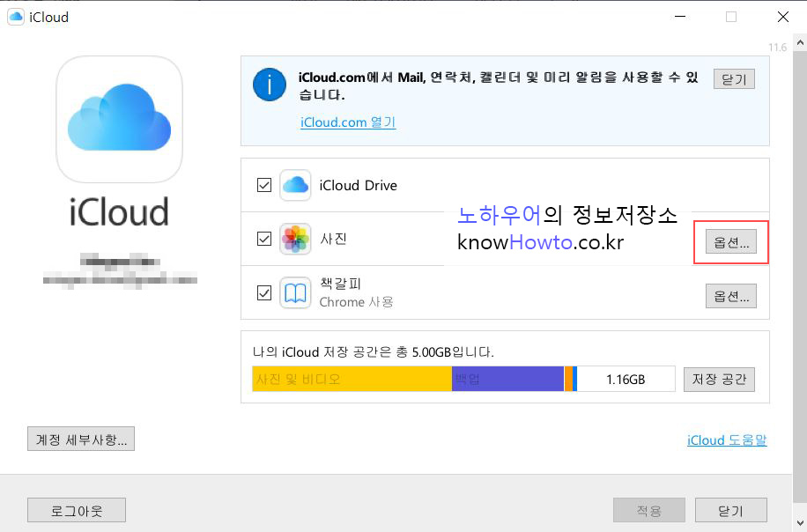The image size is (807, 532).
Task: Uncheck the 사진 (Photos) checkbox
Action: pyautogui.click(x=264, y=239)
